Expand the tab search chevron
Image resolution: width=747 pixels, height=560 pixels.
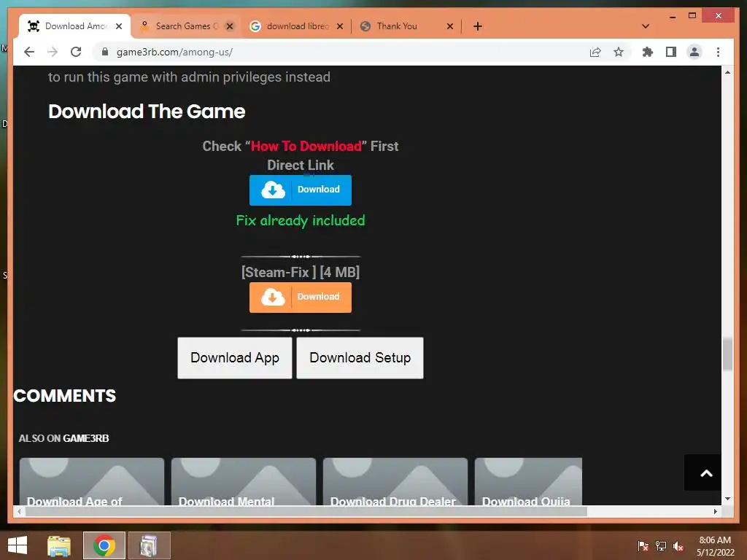646,26
